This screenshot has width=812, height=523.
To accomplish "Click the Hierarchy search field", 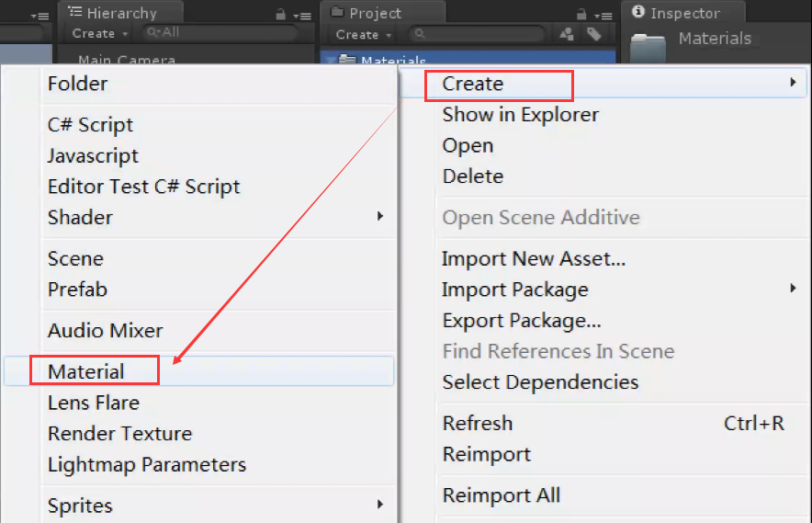I will point(220,33).
